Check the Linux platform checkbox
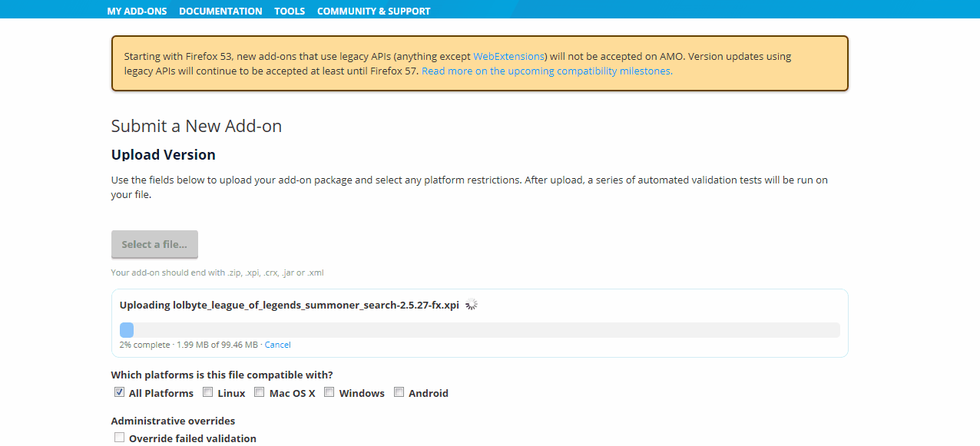Image resolution: width=980 pixels, height=446 pixels. 208,392
